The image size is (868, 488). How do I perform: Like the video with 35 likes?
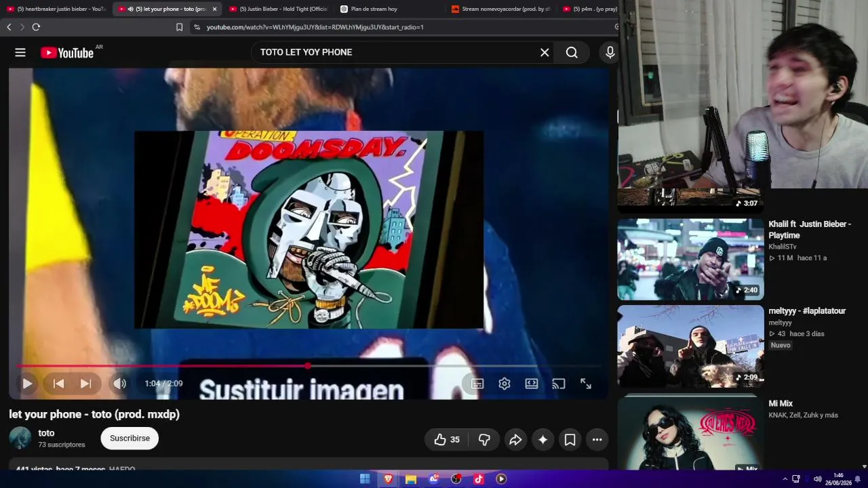pos(447,440)
